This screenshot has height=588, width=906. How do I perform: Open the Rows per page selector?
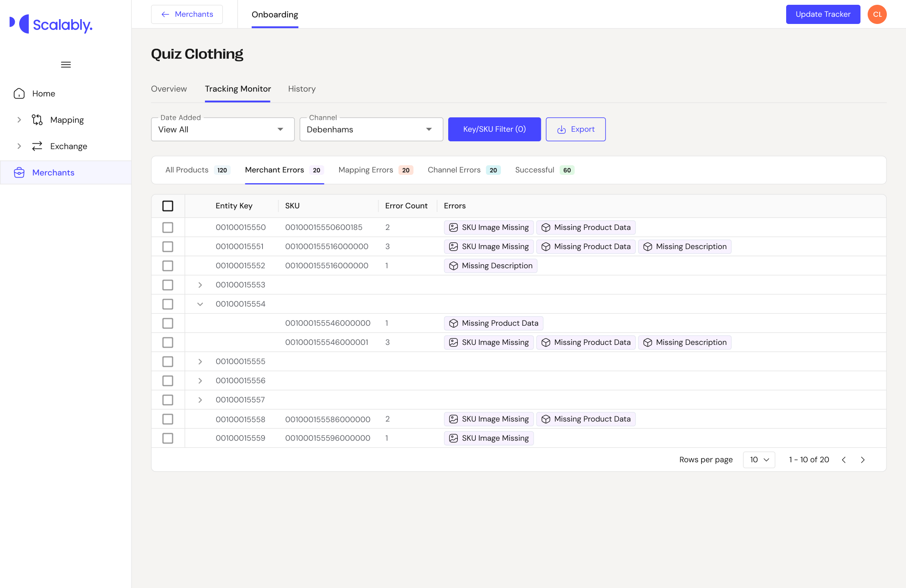[x=759, y=460]
